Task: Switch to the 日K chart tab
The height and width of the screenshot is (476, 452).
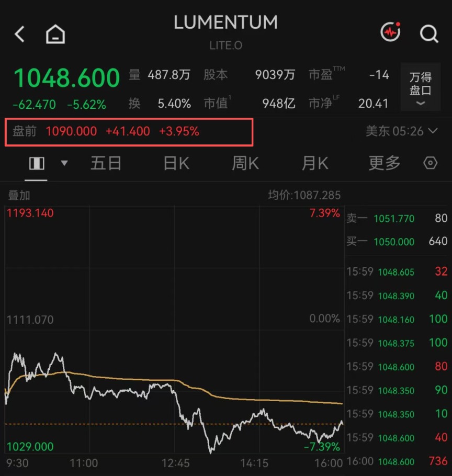Action: coord(176,163)
